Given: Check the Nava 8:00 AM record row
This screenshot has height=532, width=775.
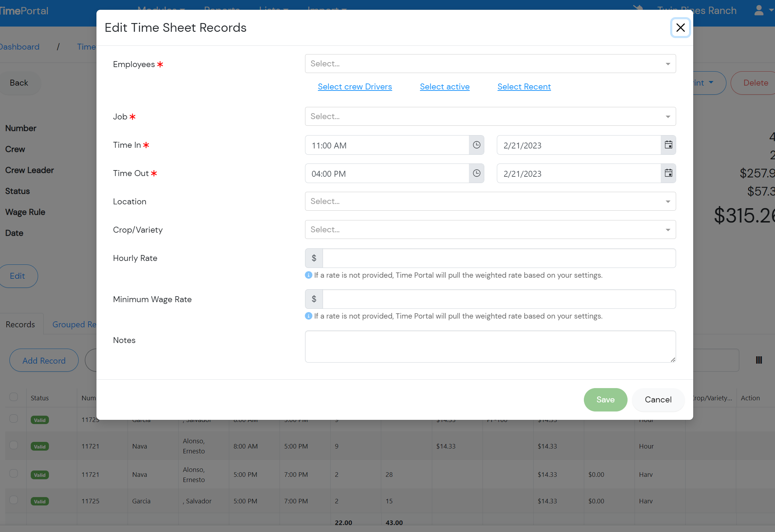Looking at the screenshot, I should coord(14,445).
